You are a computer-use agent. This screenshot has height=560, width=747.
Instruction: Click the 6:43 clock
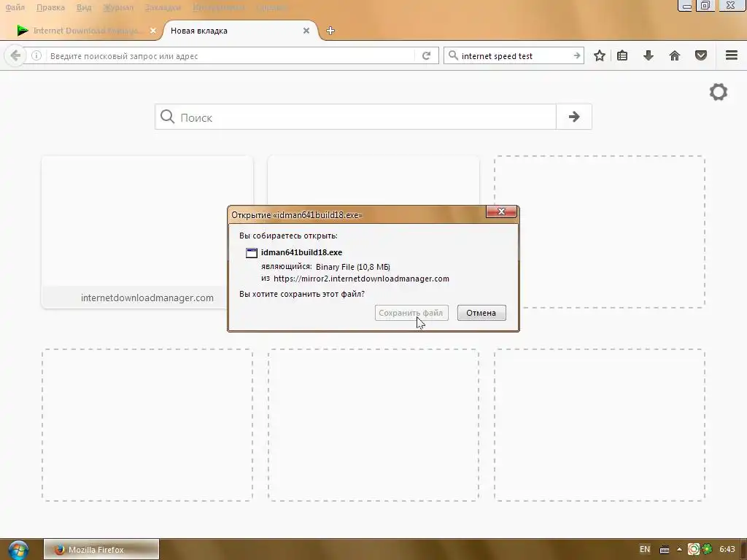click(x=727, y=549)
